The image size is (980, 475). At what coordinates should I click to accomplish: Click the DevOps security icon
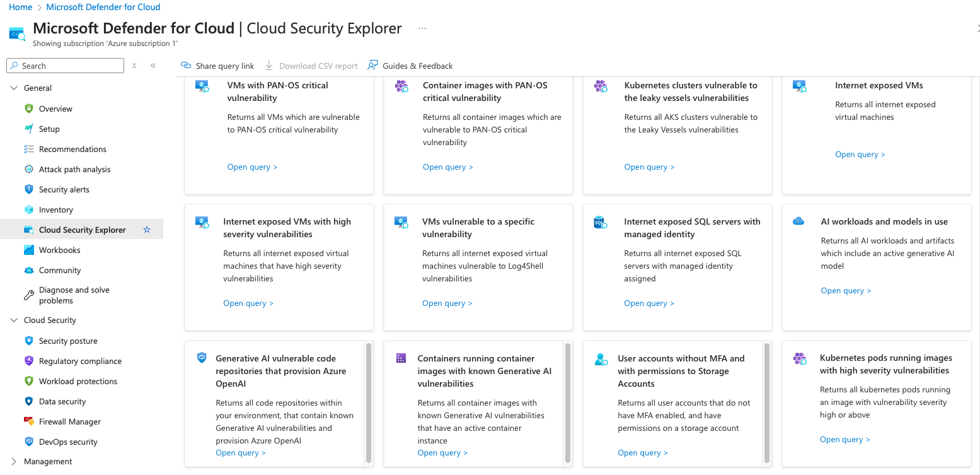click(x=28, y=442)
